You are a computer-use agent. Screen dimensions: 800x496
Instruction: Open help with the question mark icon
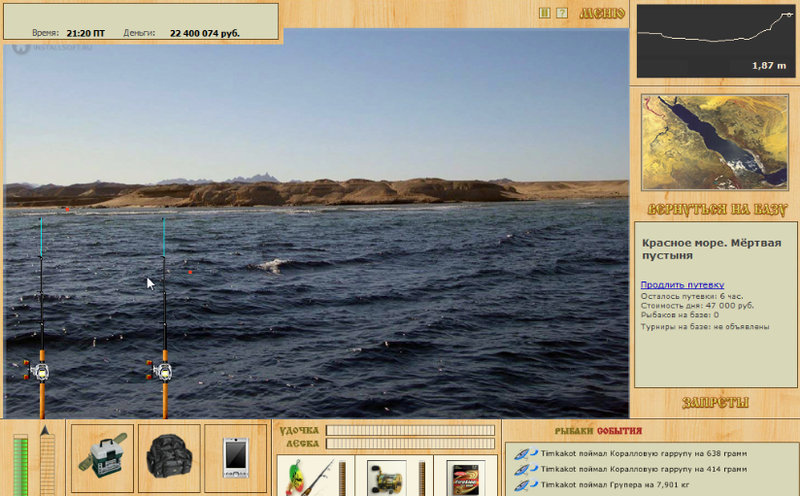(x=562, y=13)
